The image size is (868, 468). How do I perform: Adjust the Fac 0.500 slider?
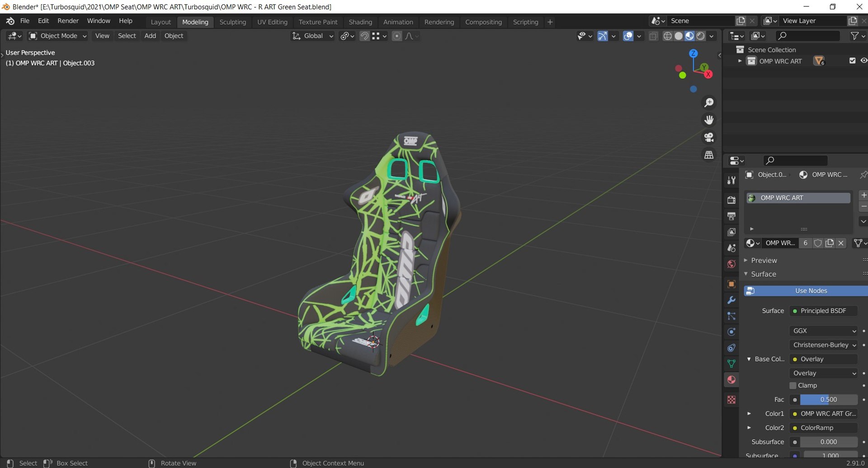[x=829, y=400]
